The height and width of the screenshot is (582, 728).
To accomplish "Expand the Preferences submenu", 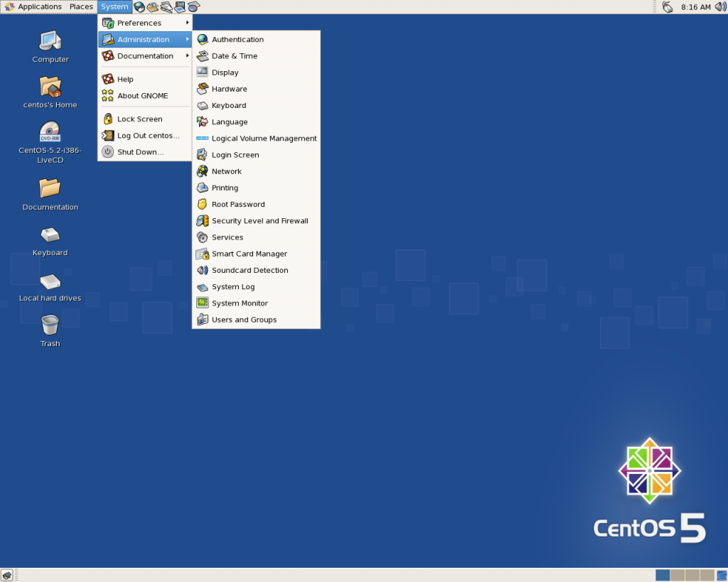I will pyautogui.click(x=142, y=22).
